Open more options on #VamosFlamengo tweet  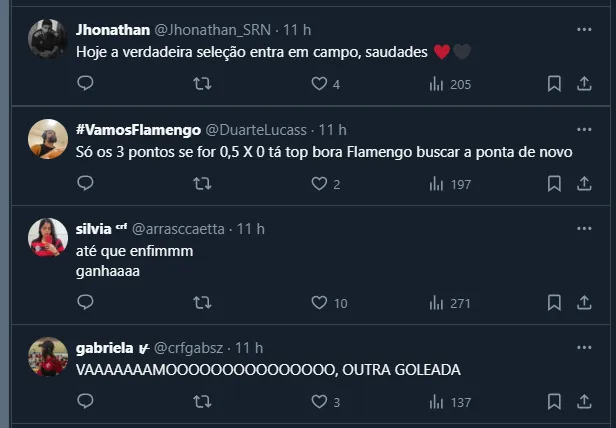[585, 128]
